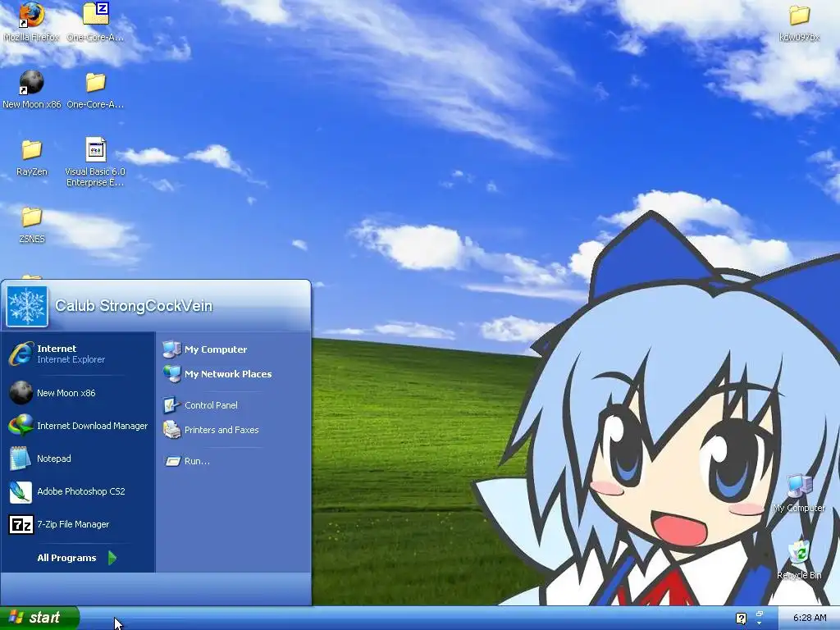This screenshot has height=630, width=840.
Task: Launch New Moon x86 from the Start menu
Action: [78, 393]
